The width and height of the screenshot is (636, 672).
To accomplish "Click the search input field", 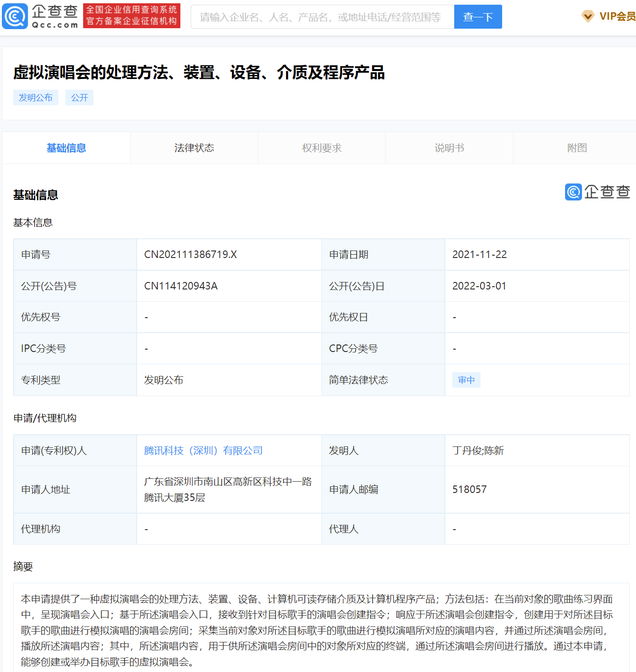I will pos(322,16).
